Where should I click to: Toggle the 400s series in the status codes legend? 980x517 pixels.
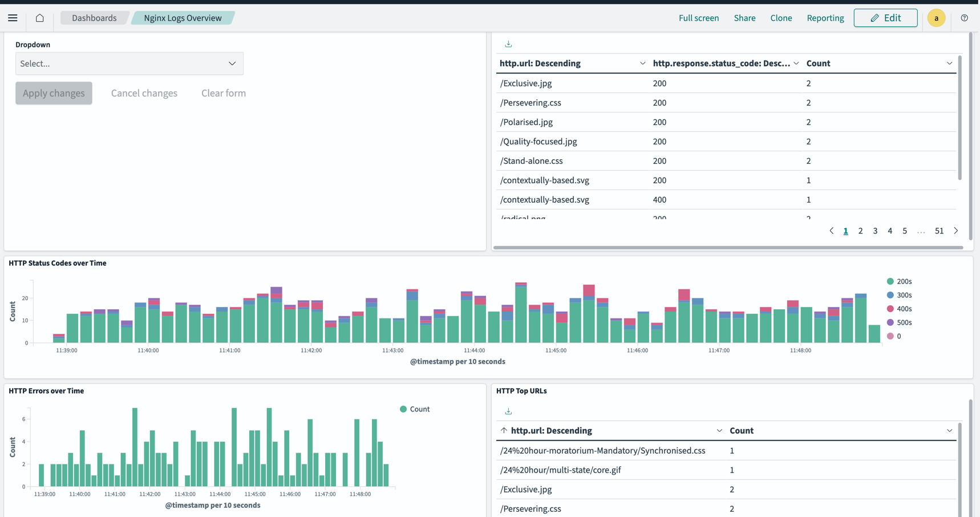903,308
